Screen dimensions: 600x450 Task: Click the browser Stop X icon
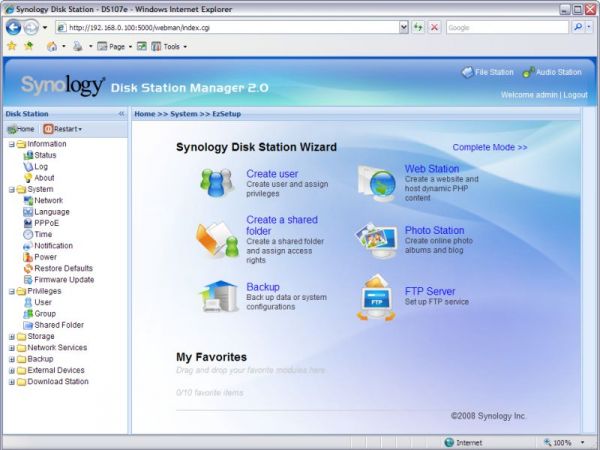[x=434, y=27]
